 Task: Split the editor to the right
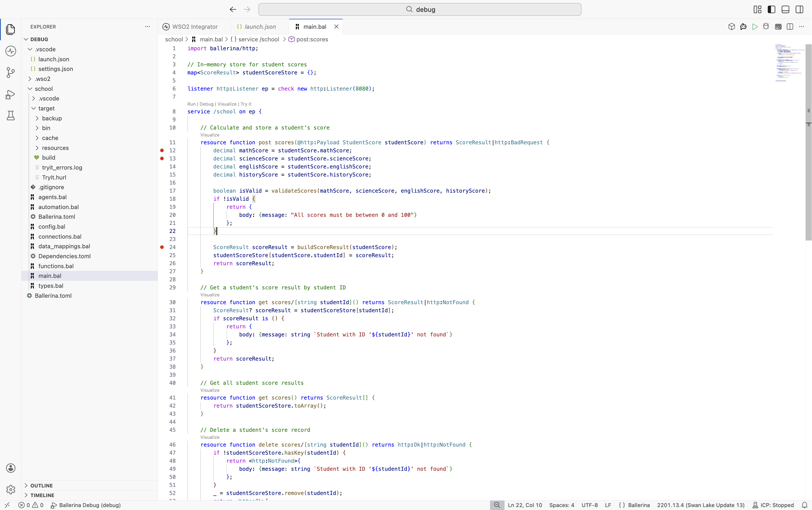(790, 27)
